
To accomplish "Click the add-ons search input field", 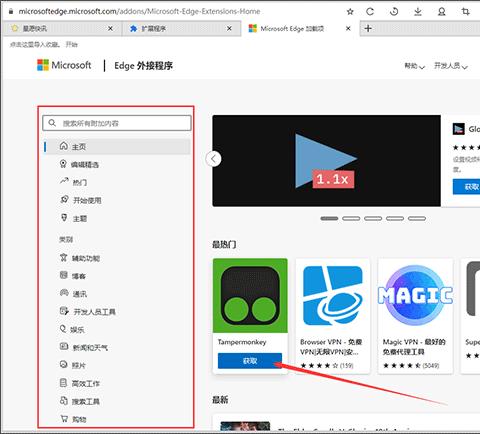I will [x=117, y=123].
